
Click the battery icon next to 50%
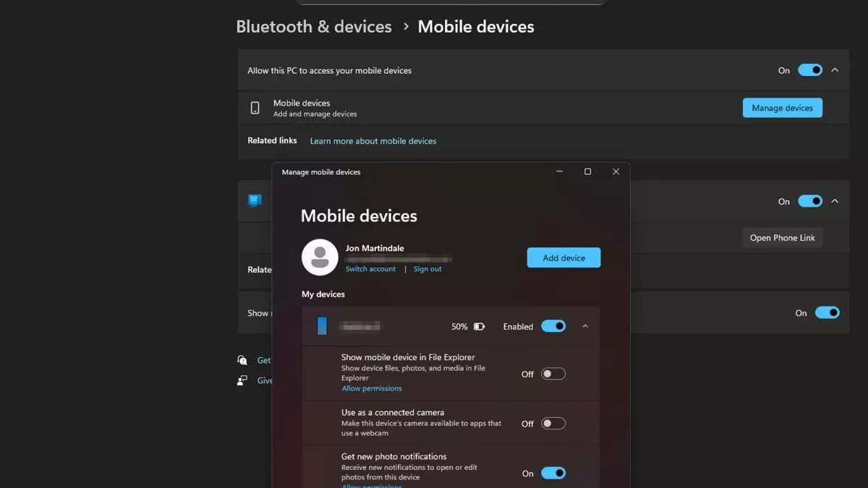click(479, 327)
